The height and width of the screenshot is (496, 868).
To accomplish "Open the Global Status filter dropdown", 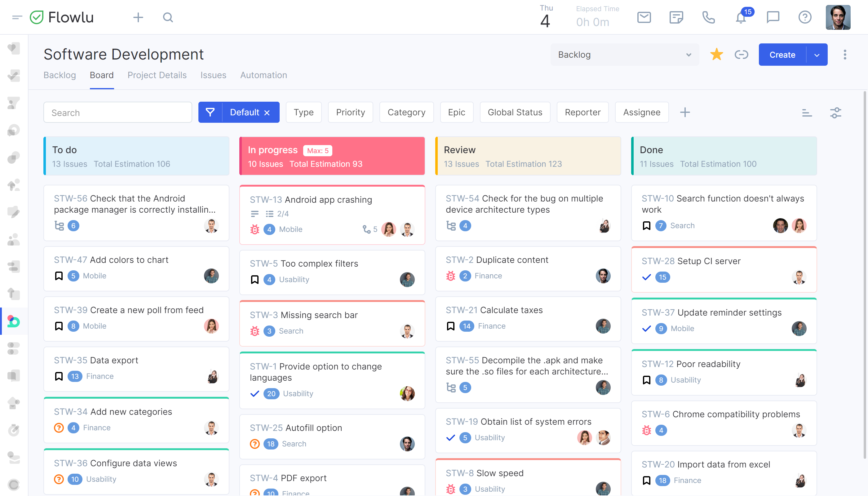I will coord(515,112).
